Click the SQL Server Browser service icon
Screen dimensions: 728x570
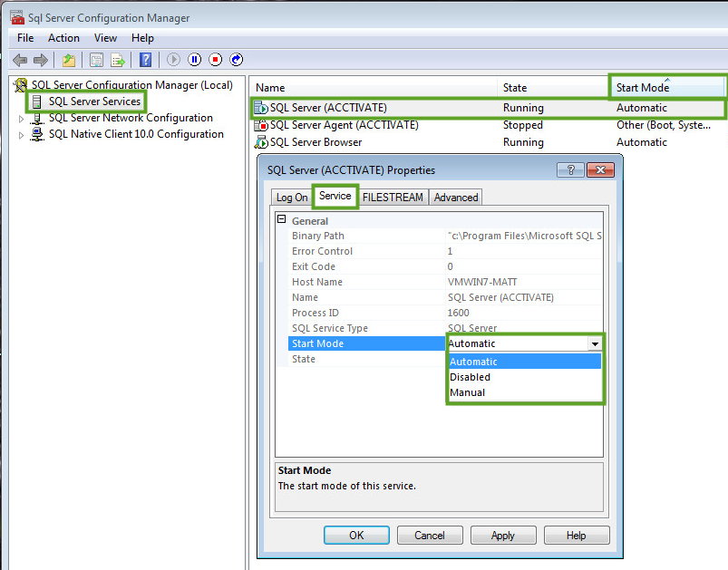261,142
